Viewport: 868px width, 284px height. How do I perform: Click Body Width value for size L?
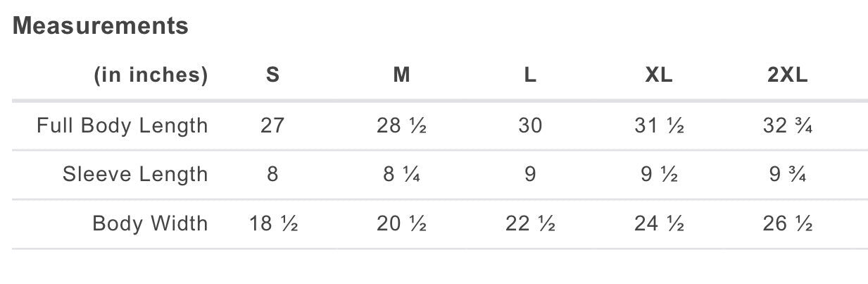530,223
